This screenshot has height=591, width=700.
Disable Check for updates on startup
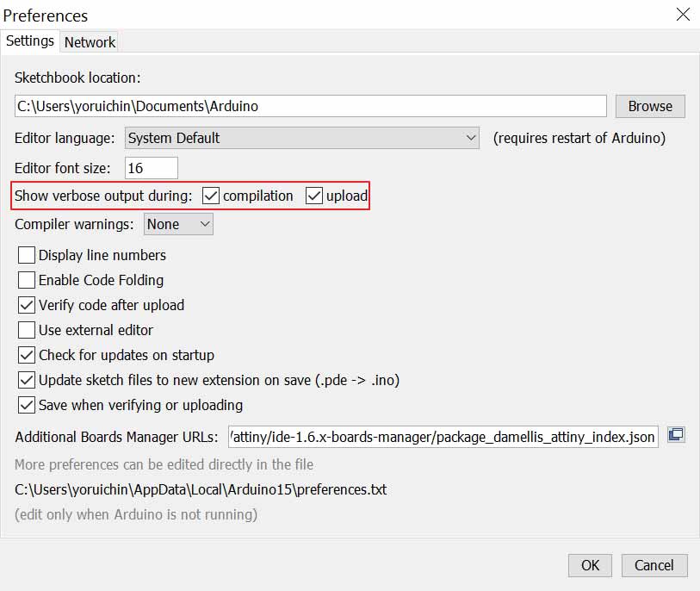coord(27,355)
